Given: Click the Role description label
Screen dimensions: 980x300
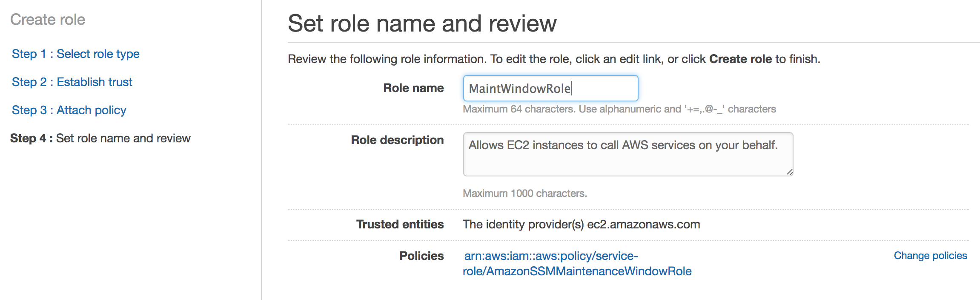Looking at the screenshot, I should click(397, 140).
